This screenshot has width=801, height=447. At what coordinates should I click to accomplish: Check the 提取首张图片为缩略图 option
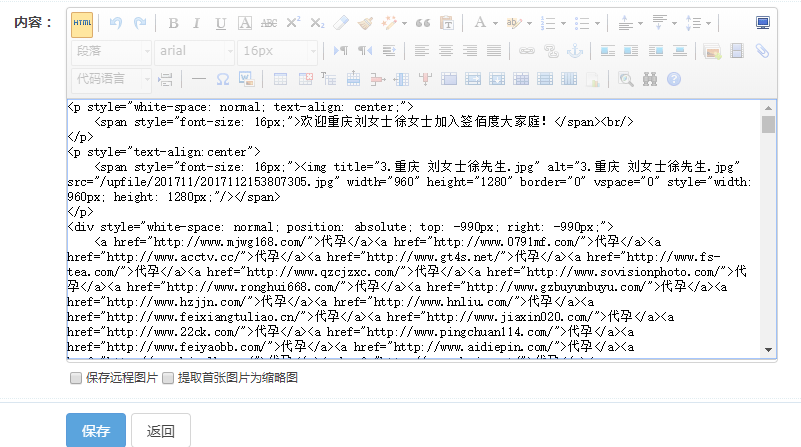point(168,378)
